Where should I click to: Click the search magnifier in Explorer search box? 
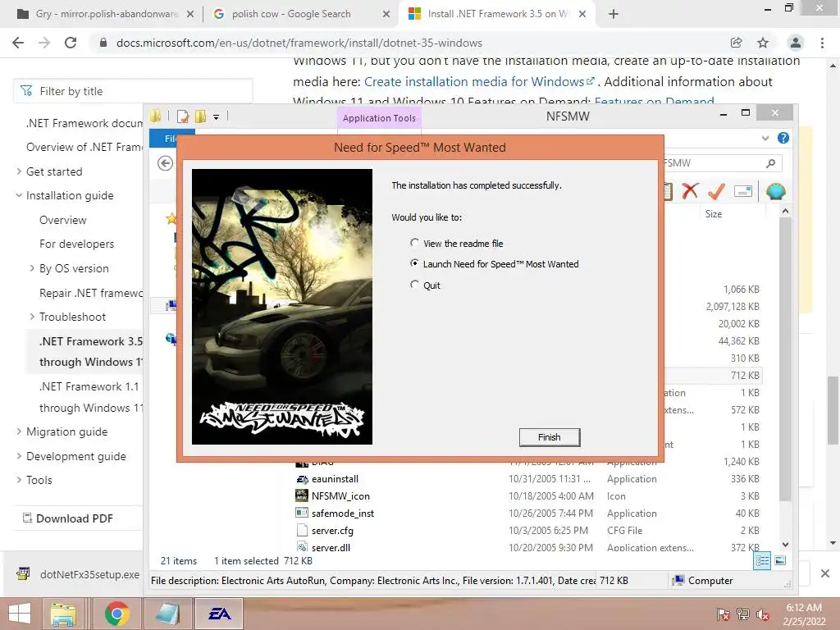click(770, 163)
